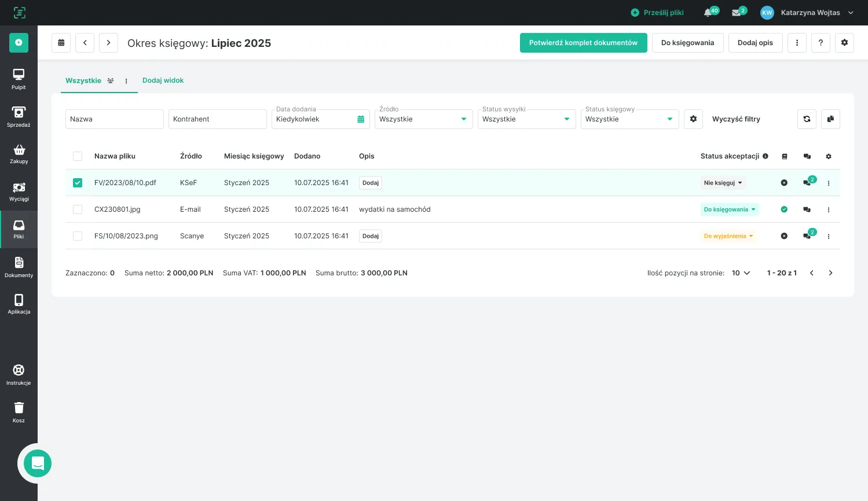Click the status icon for CX230801.jpg
Image resolution: width=868 pixels, height=501 pixels.
[x=784, y=209]
